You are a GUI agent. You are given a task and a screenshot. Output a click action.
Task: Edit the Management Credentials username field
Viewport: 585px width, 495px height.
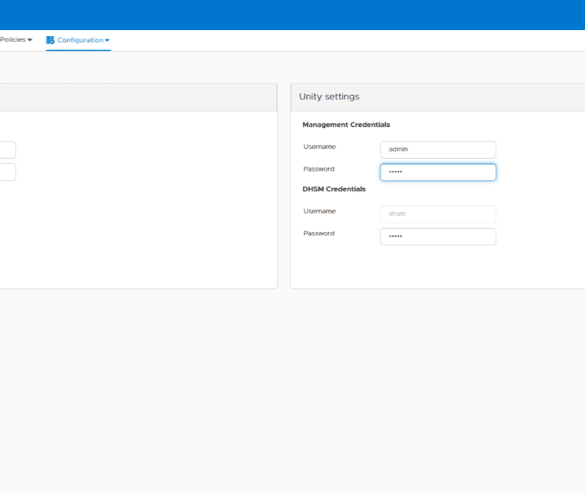click(438, 150)
